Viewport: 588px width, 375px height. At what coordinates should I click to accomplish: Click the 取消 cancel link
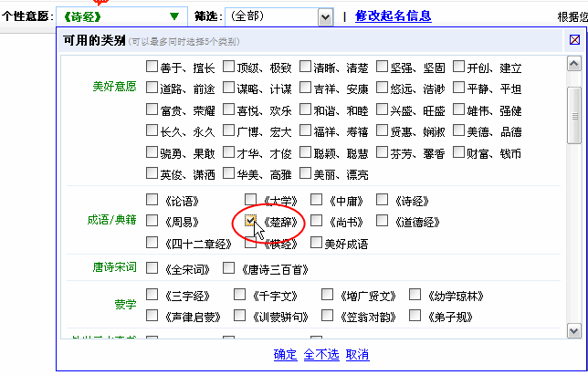(358, 354)
